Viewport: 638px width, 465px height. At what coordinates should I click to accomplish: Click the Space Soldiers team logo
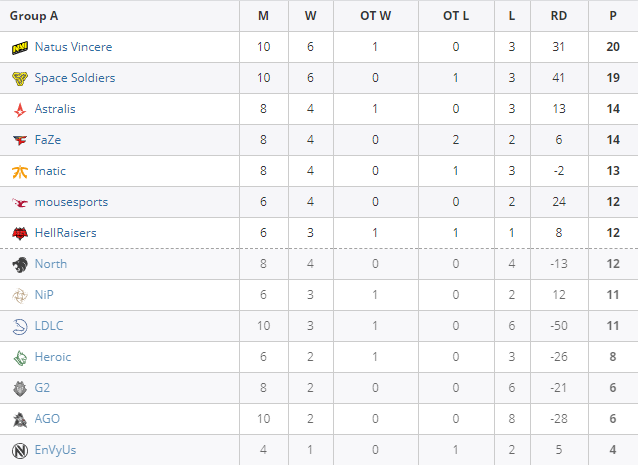click(x=20, y=78)
